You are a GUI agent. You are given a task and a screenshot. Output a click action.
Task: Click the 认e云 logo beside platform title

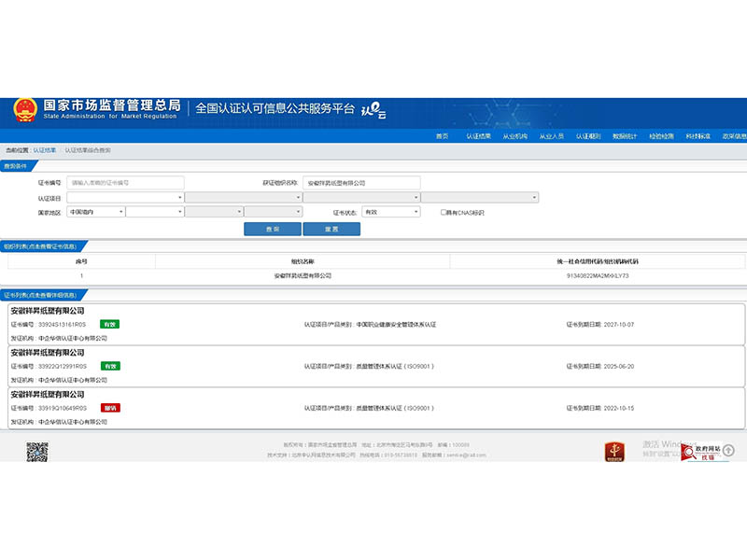(373, 110)
